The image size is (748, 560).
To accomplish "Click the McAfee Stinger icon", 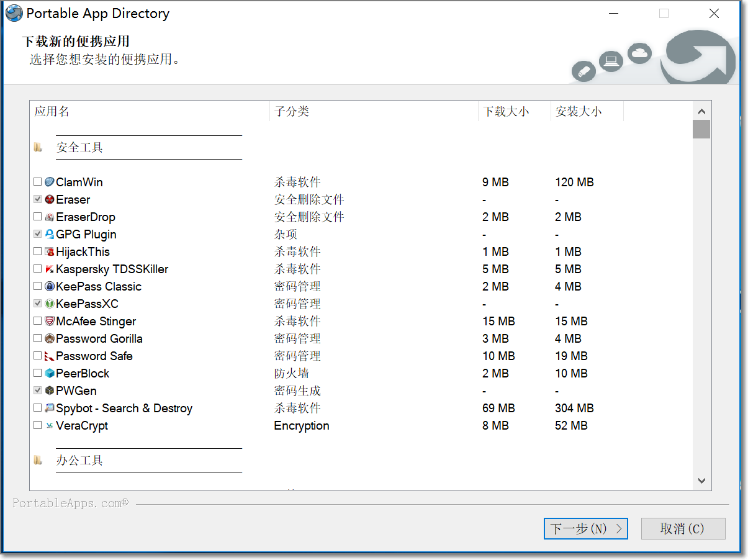I will pos(50,321).
